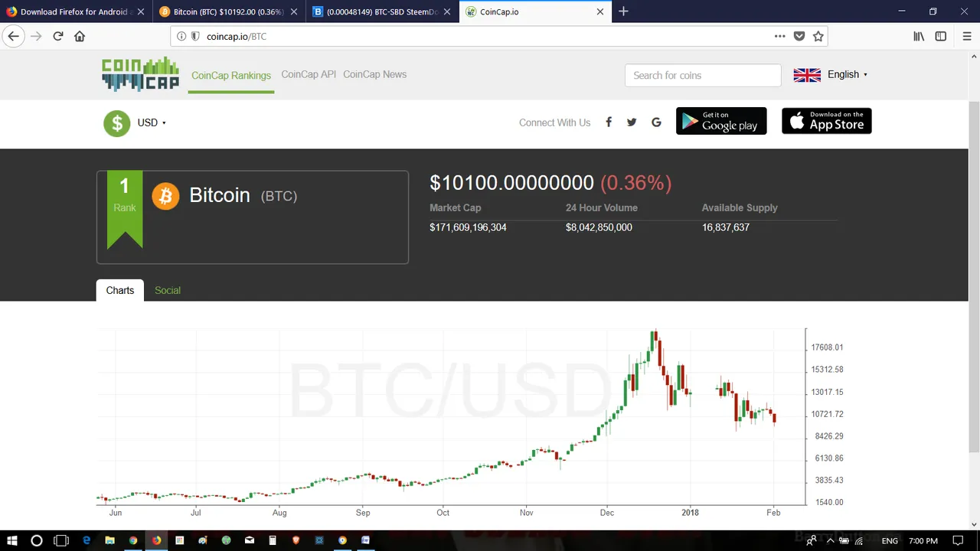980x551 pixels.
Task: Go to Firefox home page icon
Action: pyautogui.click(x=80, y=36)
